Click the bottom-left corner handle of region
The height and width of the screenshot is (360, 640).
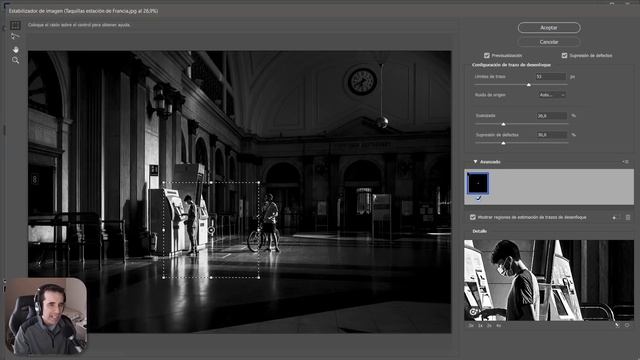[x=164, y=278]
